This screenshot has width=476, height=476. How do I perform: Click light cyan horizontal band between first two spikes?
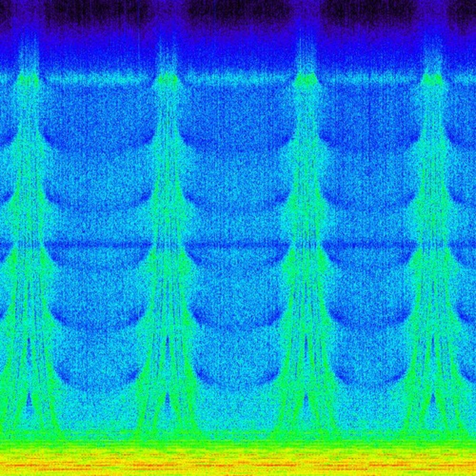(98, 79)
